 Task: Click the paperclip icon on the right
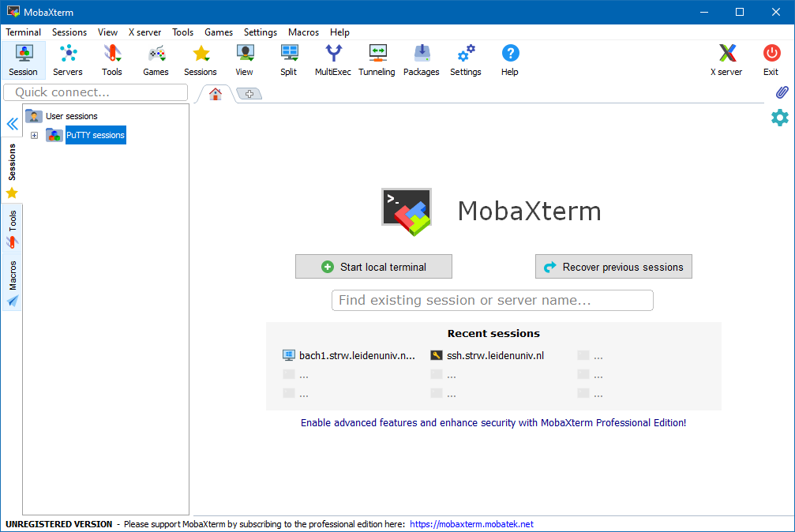[781, 92]
